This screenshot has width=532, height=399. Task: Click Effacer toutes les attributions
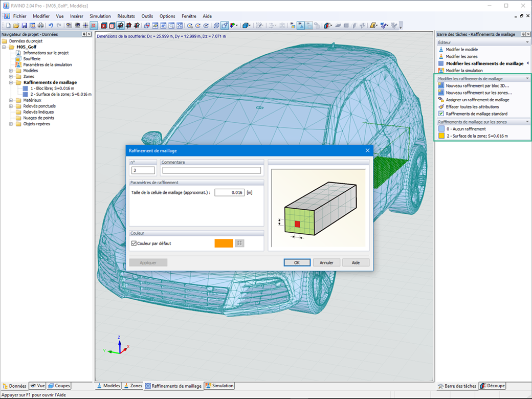coord(472,107)
